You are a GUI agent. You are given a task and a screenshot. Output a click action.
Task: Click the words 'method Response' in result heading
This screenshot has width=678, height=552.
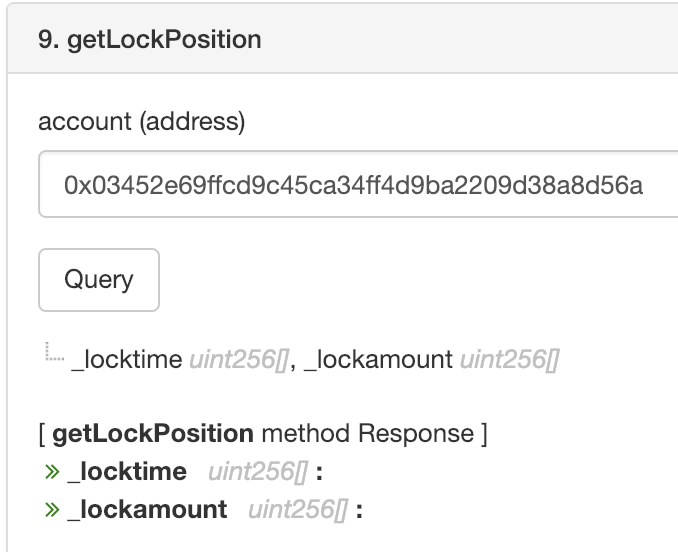[x=367, y=433]
